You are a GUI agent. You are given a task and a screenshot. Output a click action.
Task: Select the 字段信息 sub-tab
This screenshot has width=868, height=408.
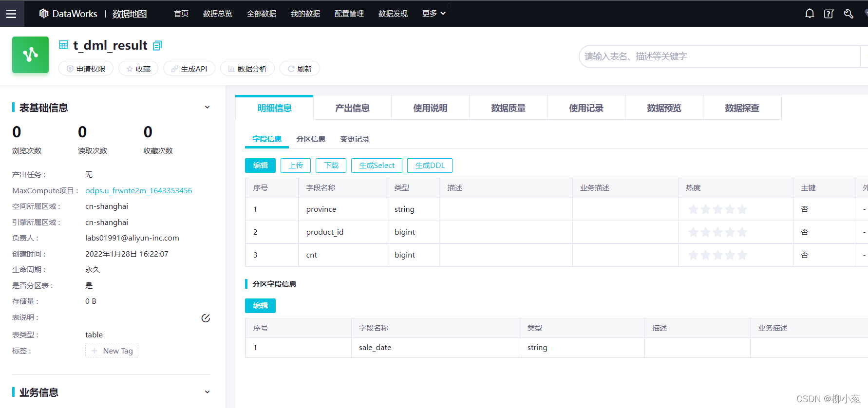coord(267,139)
